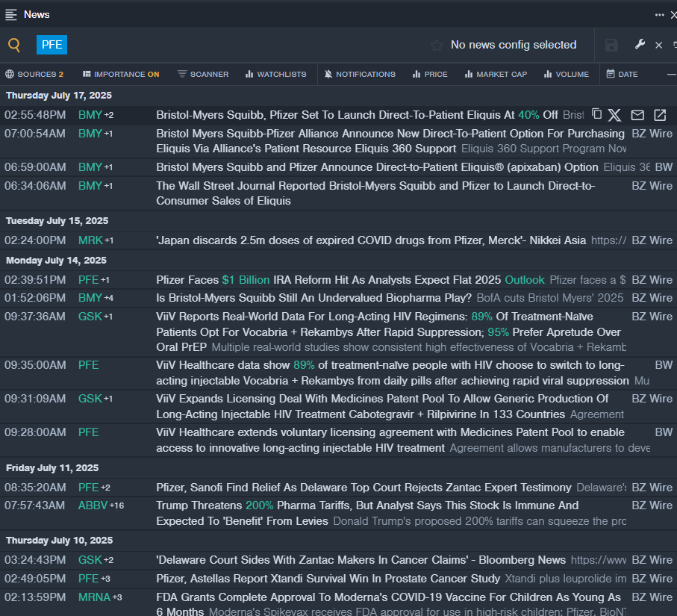
Task: Click the 07:00:54AM timestamp
Action: (x=35, y=134)
